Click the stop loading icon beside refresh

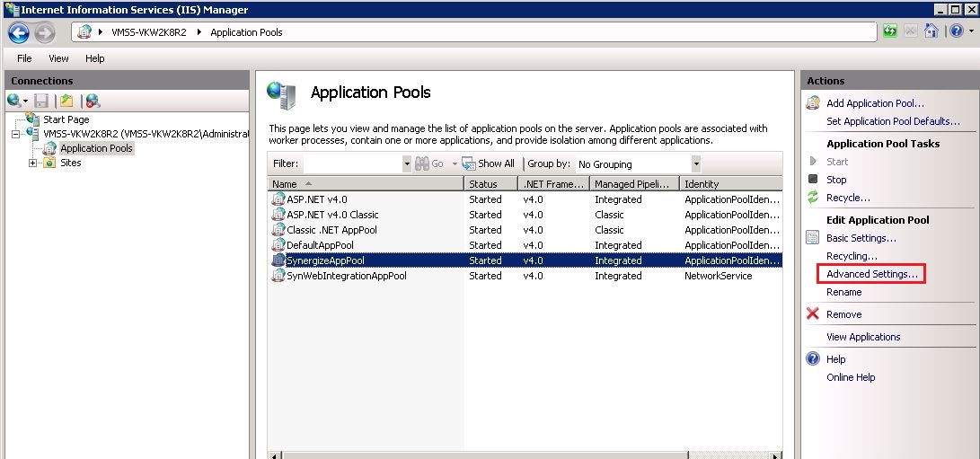pyautogui.click(x=911, y=31)
